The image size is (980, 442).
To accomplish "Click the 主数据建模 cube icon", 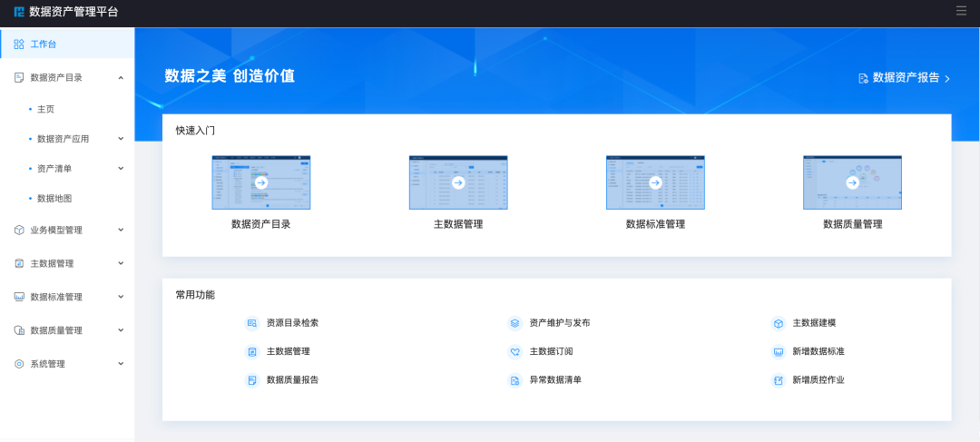I will click(778, 323).
